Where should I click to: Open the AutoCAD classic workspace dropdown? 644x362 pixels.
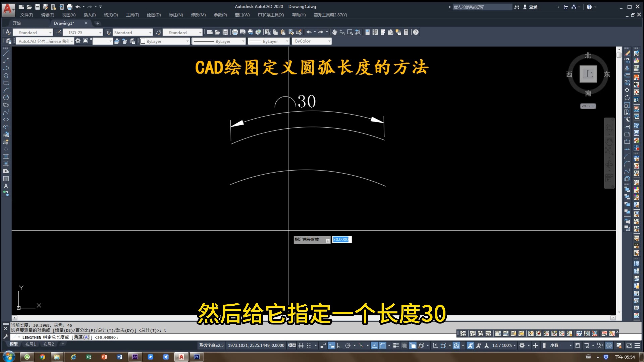click(71, 41)
